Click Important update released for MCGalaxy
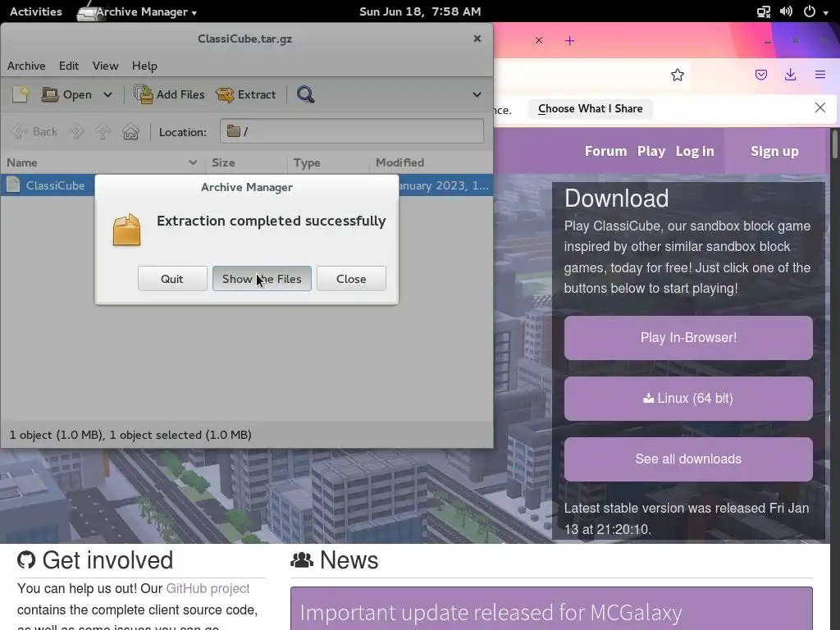 pos(491,612)
